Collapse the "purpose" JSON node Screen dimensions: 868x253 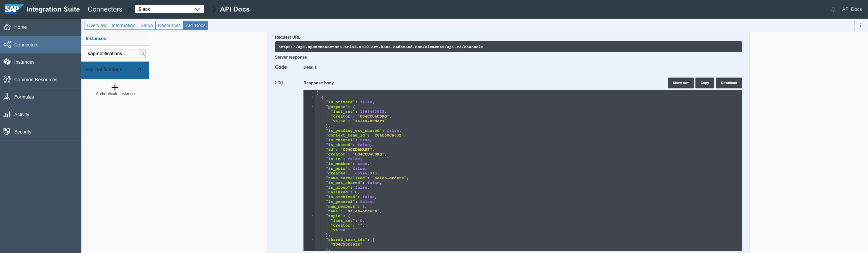(x=312, y=107)
